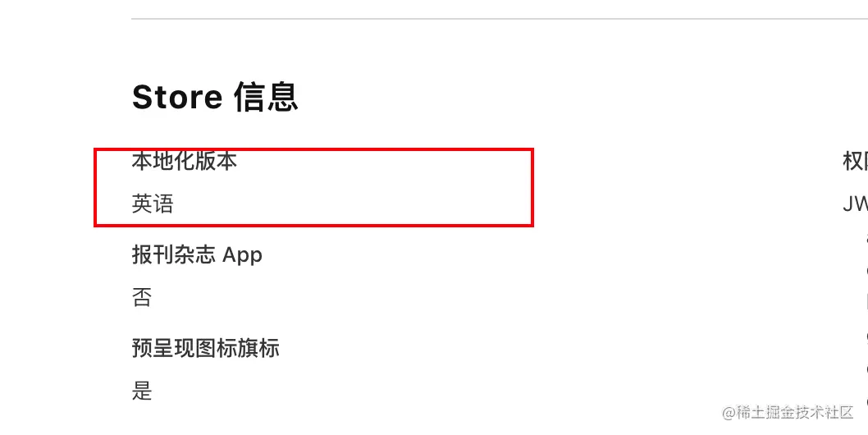The image size is (868, 435).
Task: Select the 本地化版本 label
Action: click(185, 161)
